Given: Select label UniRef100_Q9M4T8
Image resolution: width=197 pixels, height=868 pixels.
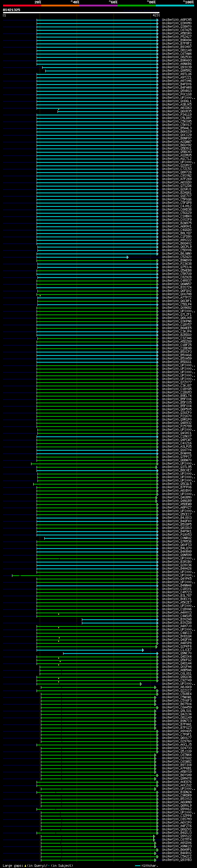Looking at the screenshot, I should [177, 779].
